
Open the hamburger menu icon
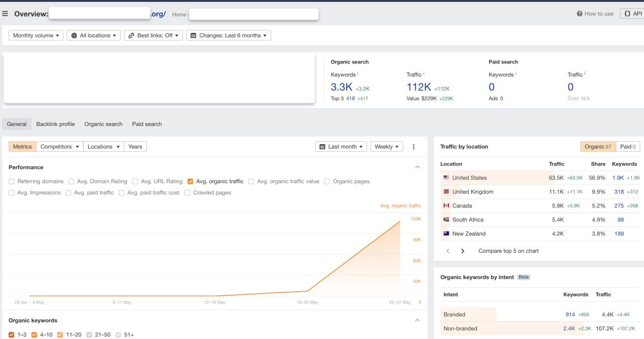point(5,14)
